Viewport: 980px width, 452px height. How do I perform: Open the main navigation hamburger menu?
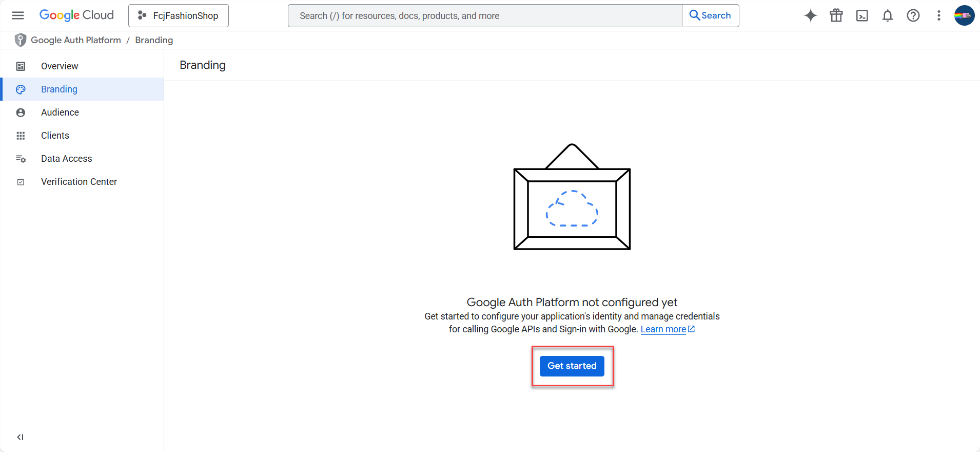pos(18,15)
